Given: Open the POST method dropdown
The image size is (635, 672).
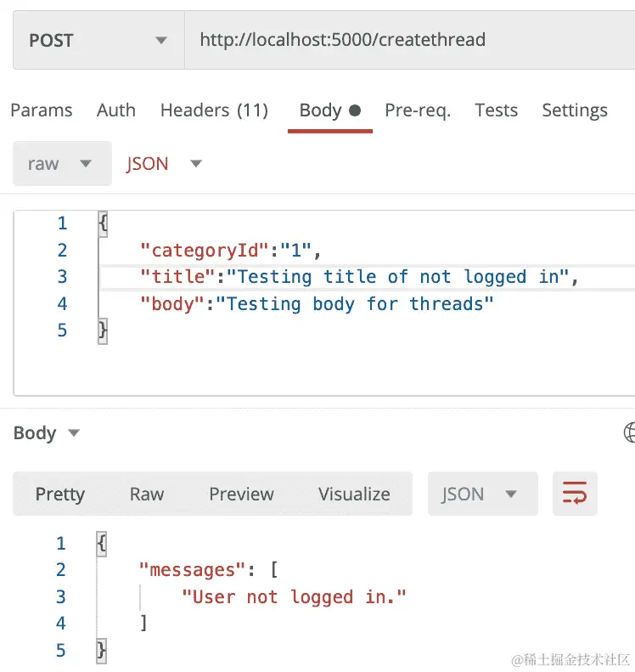Looking at the screenshot, I should 99,40.
